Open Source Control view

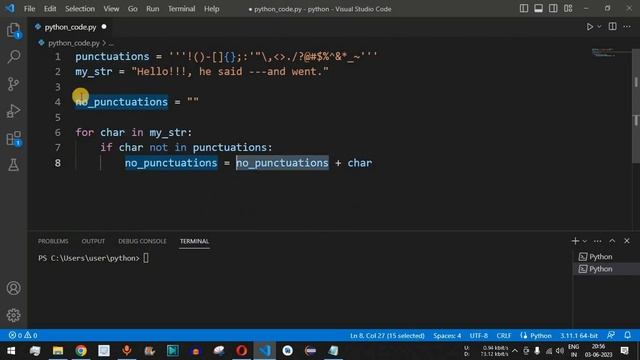13,84
